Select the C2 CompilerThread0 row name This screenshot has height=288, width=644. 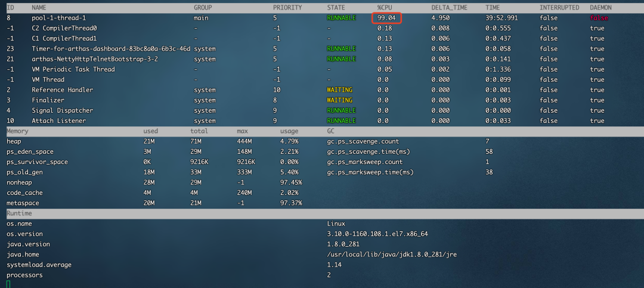pyautogui.click(x=64, y=29)
